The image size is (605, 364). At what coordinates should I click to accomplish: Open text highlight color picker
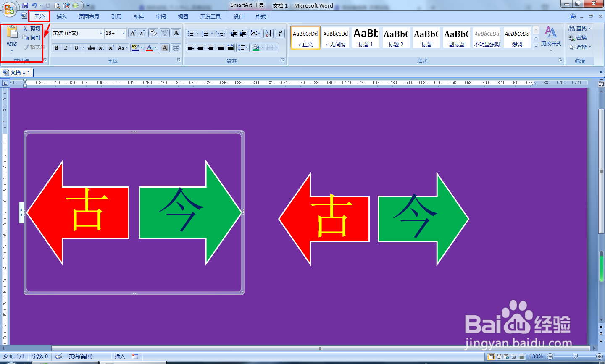tap(137, 48)
